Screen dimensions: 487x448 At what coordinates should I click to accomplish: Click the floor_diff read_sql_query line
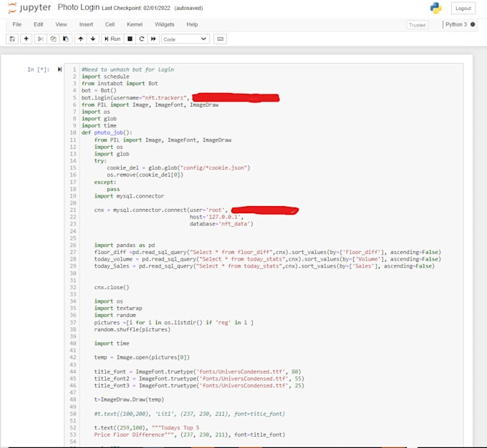[x=268, y=252]
